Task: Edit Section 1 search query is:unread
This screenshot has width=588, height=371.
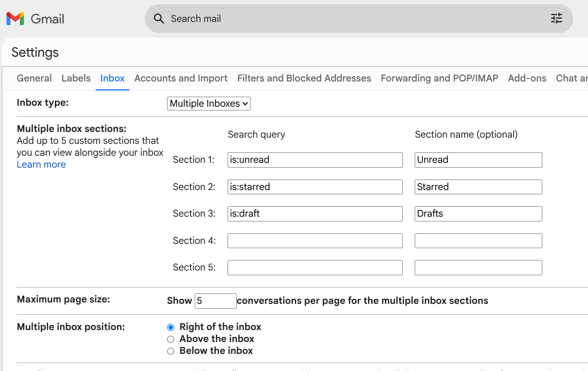Action: click(x=315, y=160)
